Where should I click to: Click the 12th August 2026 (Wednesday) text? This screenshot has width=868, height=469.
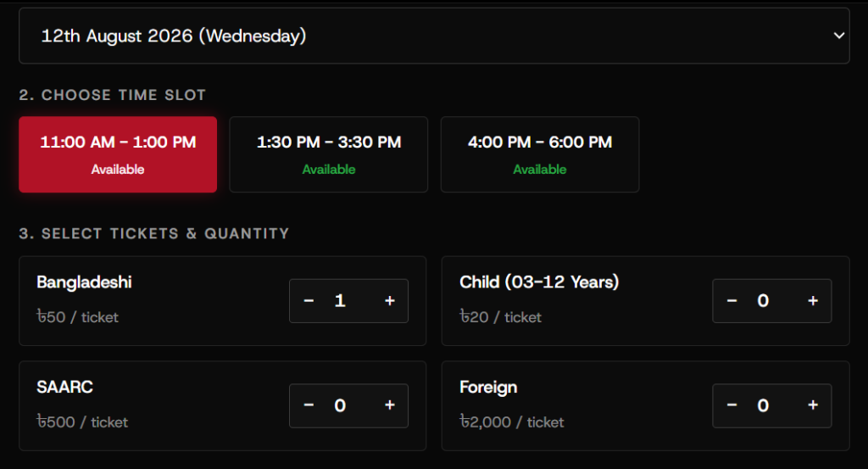coord(174,36)
